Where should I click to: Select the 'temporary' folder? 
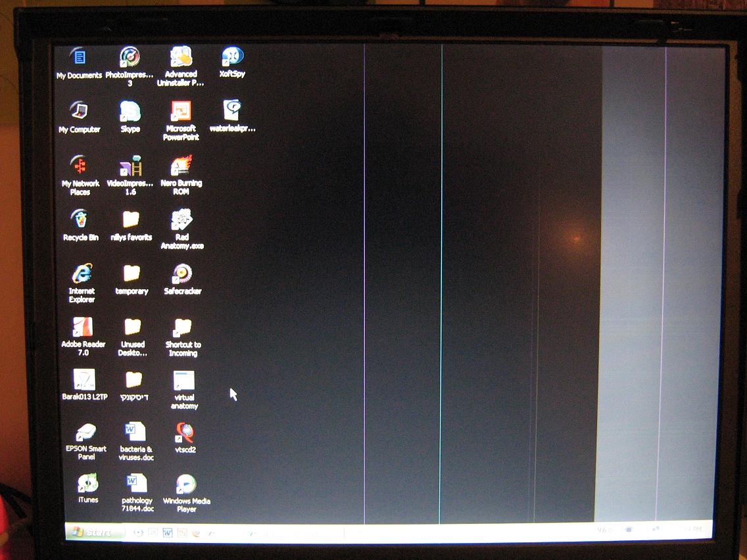click(x=132, y=273)
